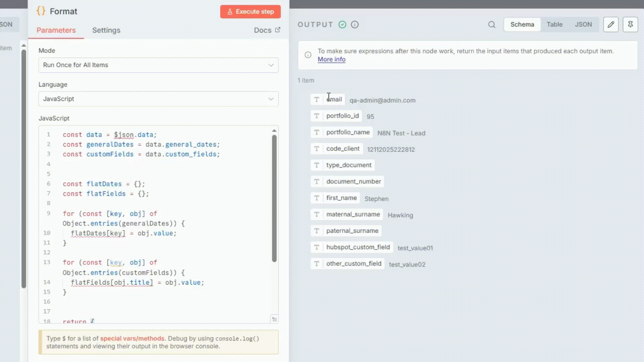Switch output view to Table

(x=554, y=24)
